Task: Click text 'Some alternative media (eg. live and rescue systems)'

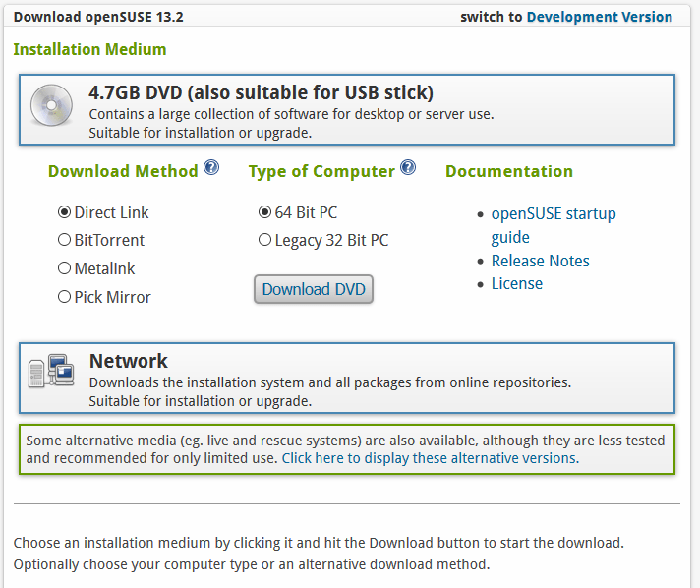Action: [194, 441]
